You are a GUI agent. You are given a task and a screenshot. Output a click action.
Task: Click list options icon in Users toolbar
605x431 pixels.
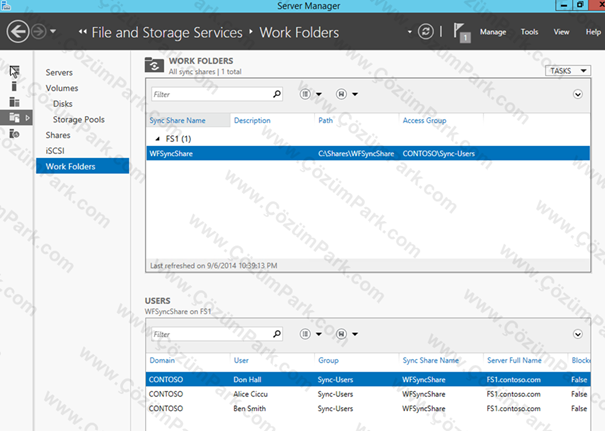(305, 334)
